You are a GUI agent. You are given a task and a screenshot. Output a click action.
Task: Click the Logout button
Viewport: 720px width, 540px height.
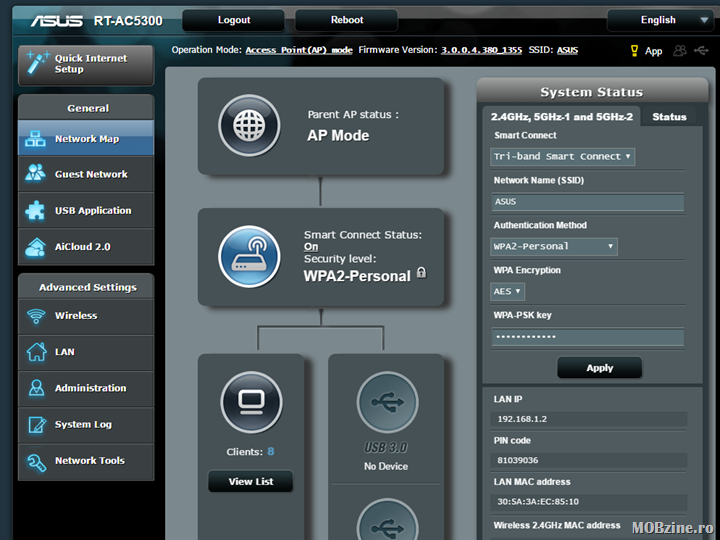(234, 20)
